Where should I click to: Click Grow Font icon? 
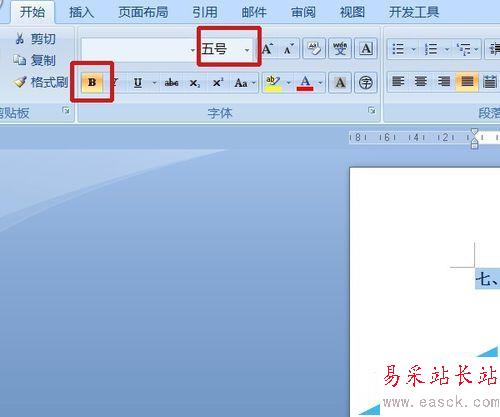pos(267,49)
